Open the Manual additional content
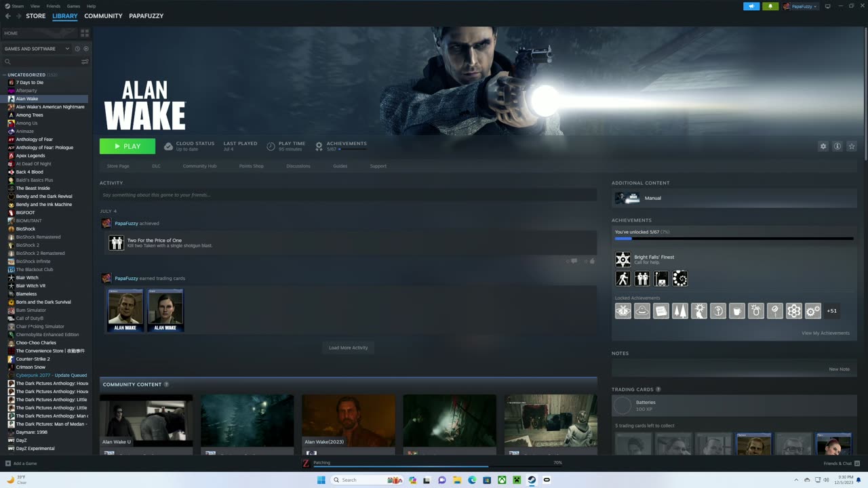 (736, 198)
